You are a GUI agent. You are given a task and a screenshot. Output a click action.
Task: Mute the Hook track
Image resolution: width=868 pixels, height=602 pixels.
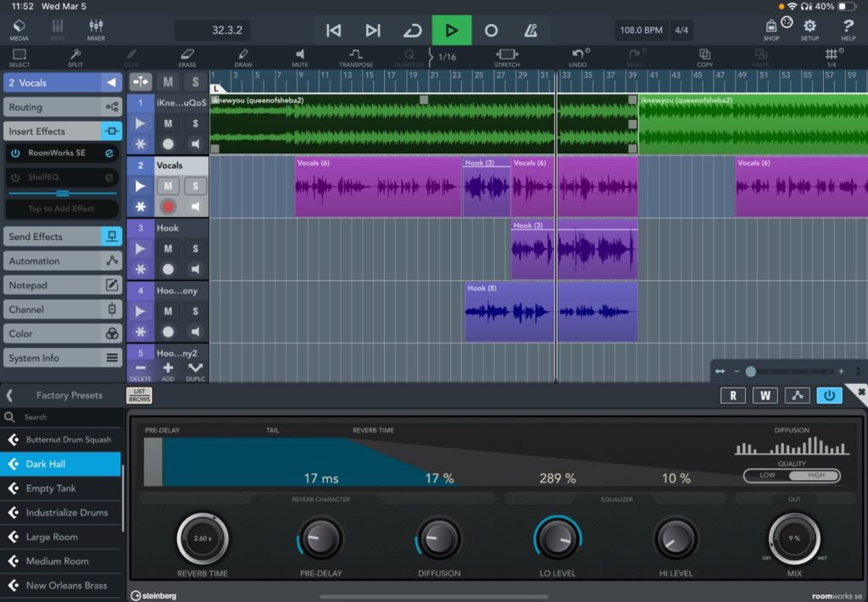coord(168,248)
